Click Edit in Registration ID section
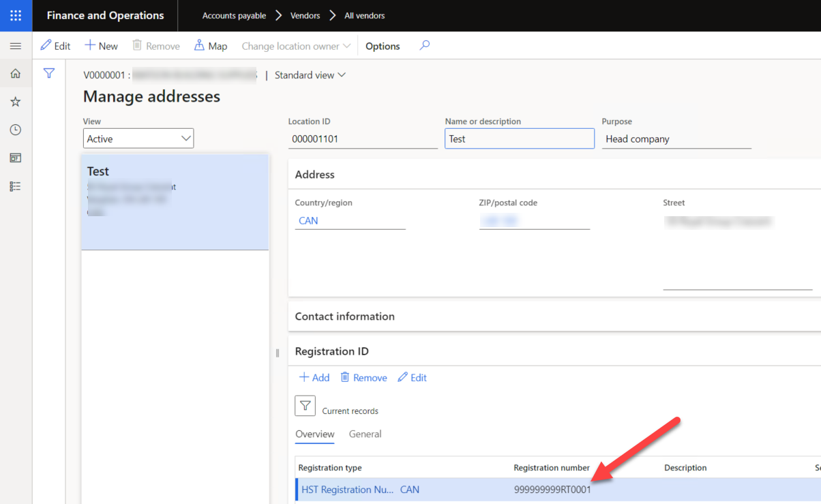This screenshot has height=504, width=821. coord(412,377)
